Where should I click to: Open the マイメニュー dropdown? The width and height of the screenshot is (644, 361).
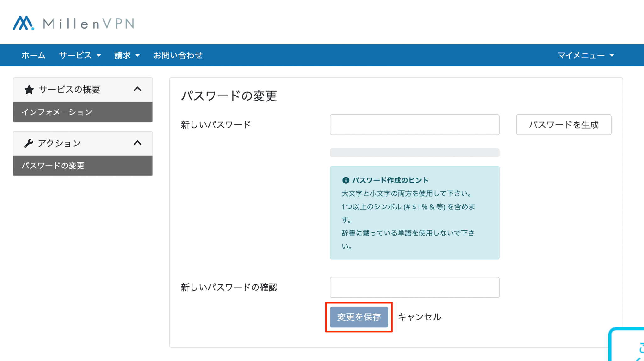(586, 55)
